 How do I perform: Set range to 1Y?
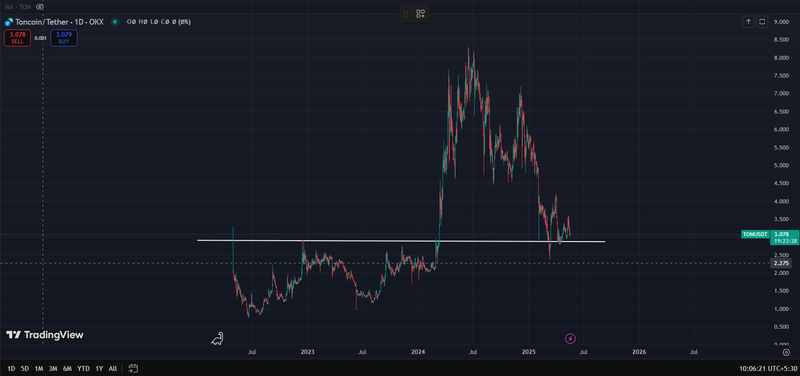click(99, 368)
